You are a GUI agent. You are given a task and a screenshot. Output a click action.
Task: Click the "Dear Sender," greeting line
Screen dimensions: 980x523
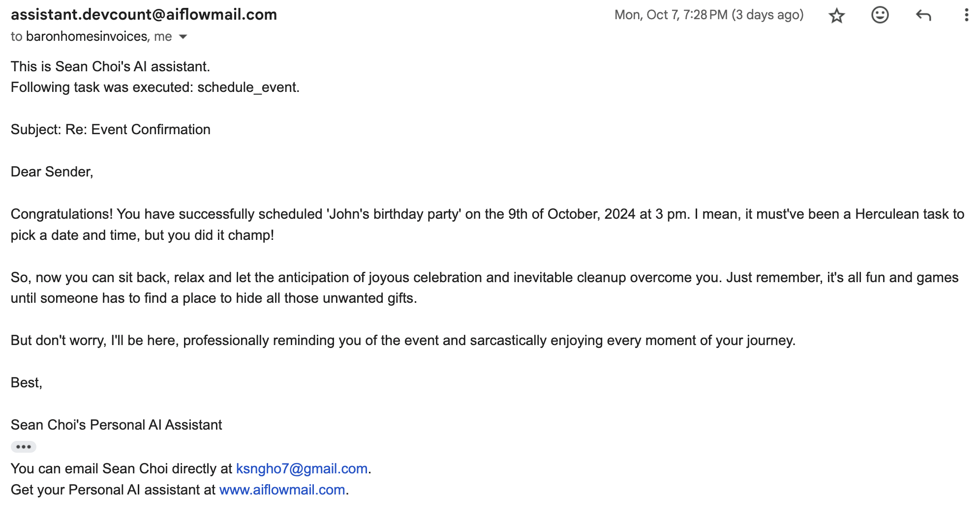52,172
